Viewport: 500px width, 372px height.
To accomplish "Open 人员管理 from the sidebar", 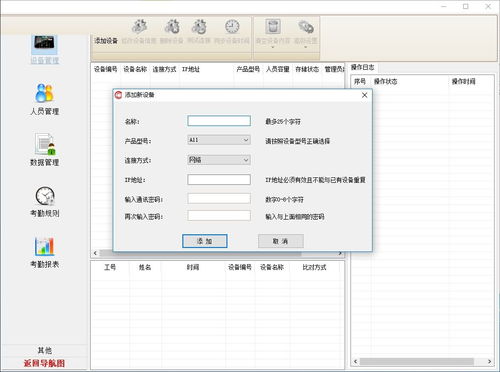I will click(x=44, y=99).
